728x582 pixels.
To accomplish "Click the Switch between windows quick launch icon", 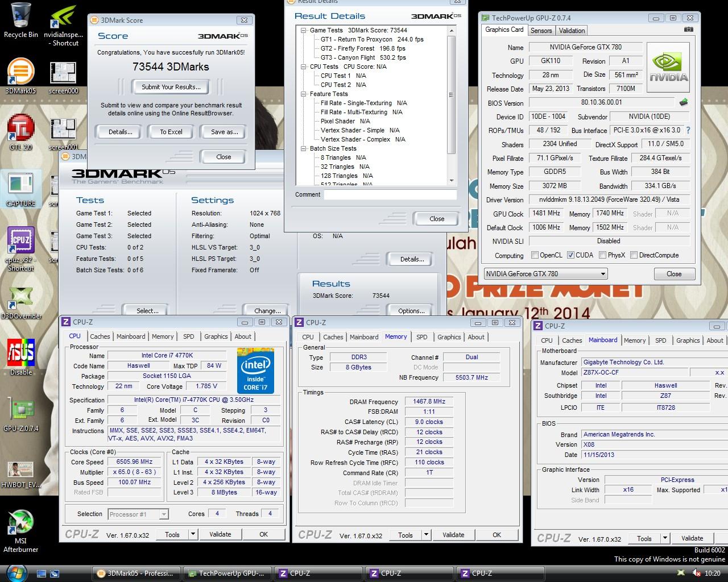I will [55, 573].
